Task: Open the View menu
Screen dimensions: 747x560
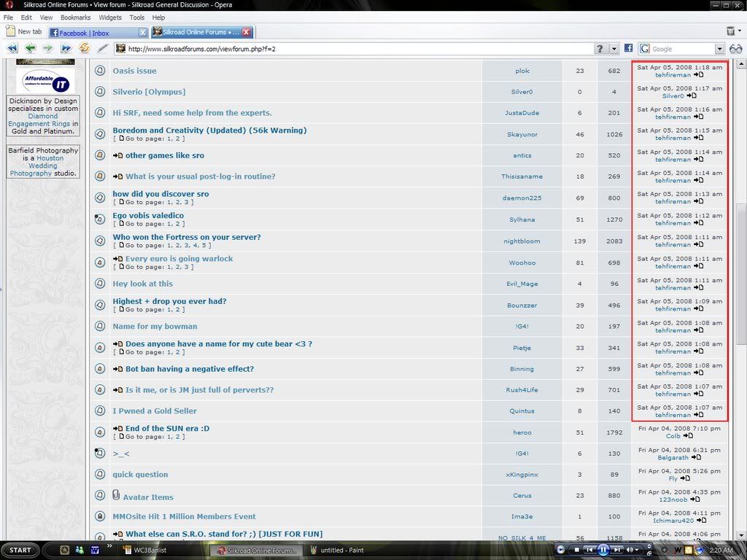Action: pos(46,17)
